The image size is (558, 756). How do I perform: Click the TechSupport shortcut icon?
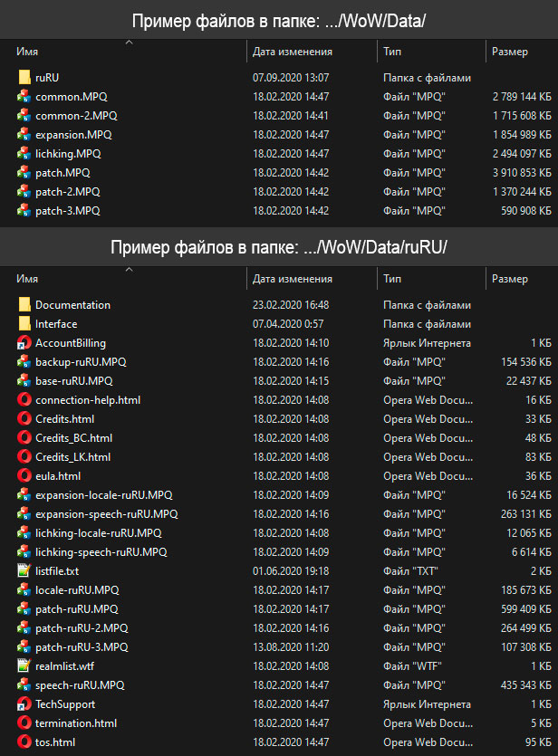click(x=24, y=703)
